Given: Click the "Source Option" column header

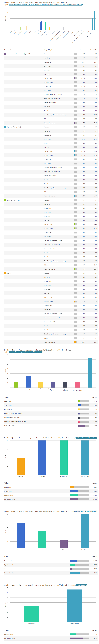Looking at the screenshot, I should click(9, 50).
